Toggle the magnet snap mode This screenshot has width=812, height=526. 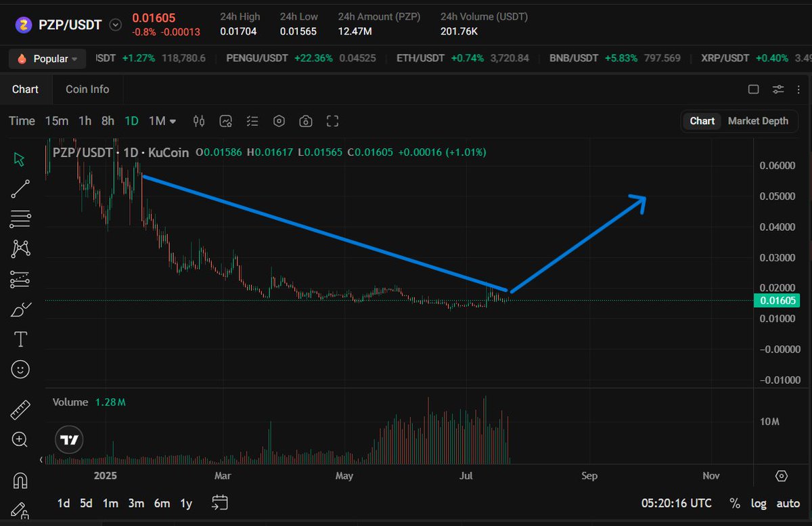click(x=20, y=481)
